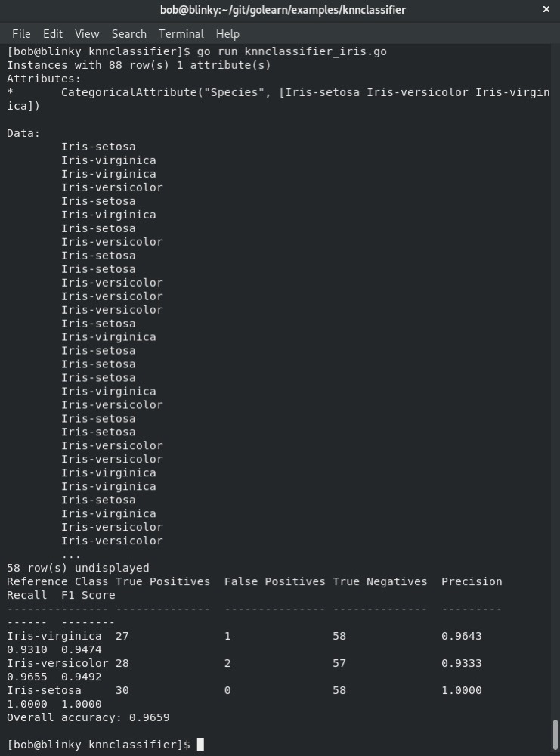The width and height of the screenshot is (560, 756).
Task: Click the Iris-setosa precision value 1.0000
Action: pos(462,690)
